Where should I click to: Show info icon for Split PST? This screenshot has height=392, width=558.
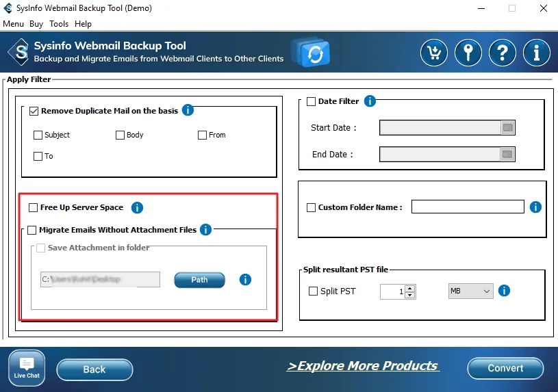coord(504,291)
